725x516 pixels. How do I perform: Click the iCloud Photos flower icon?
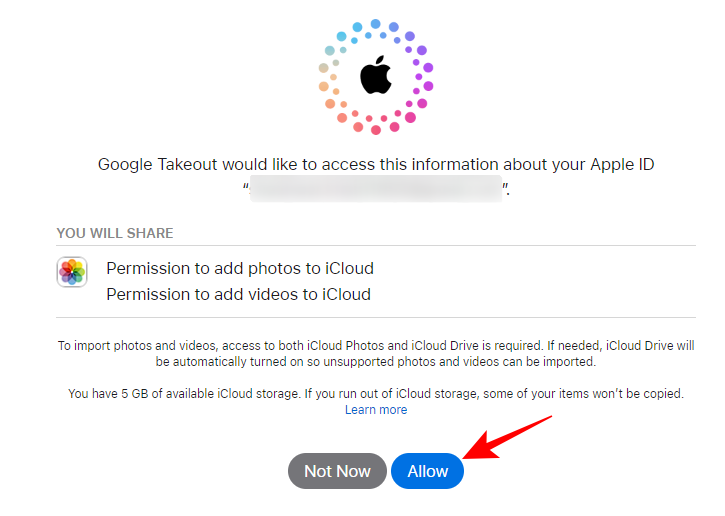(72, 272)
